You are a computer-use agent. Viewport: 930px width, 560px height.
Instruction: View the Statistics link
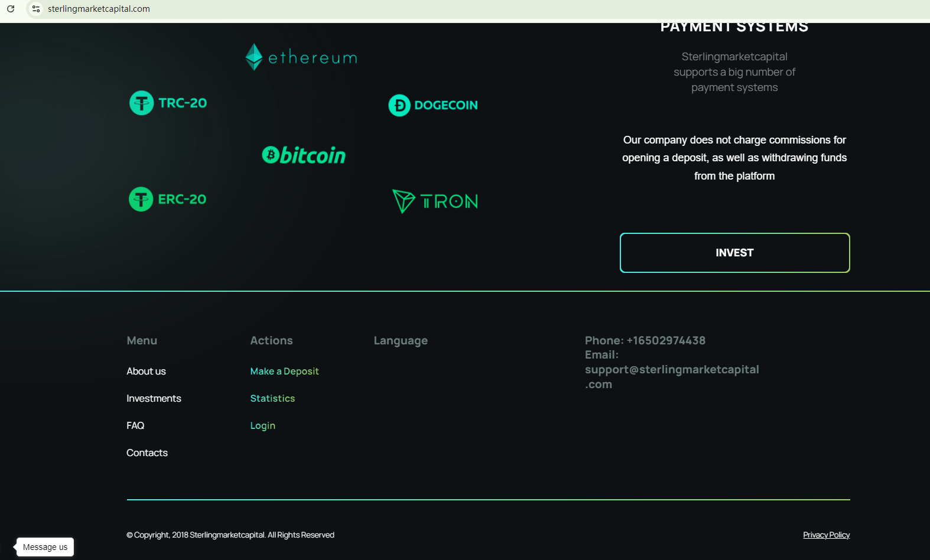pyautogui.click(x=272, y=398)
